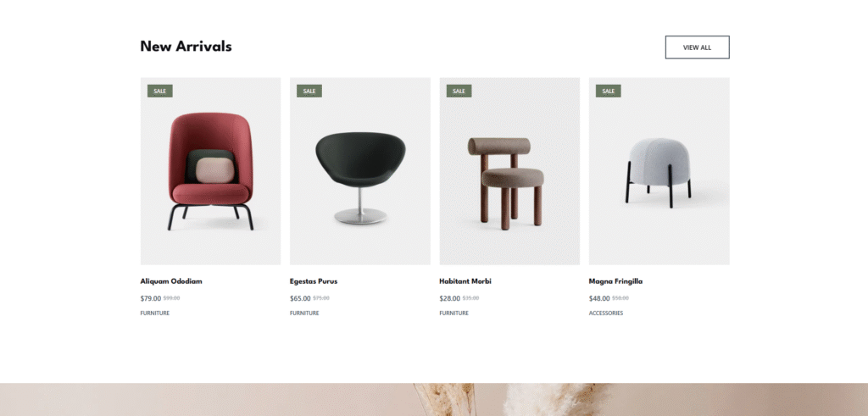Viewport: 868px width, 416px height.
Task: Click the SALE badge on the brown chair
Action: pyautogui.click(x=459, y=92)
